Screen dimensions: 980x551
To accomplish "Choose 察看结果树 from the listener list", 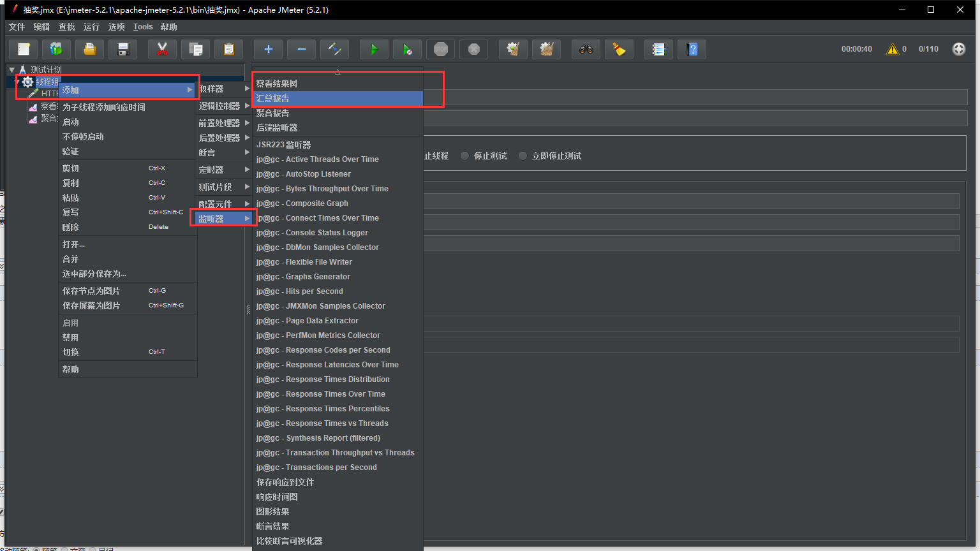I will click(x=338, y=84).
